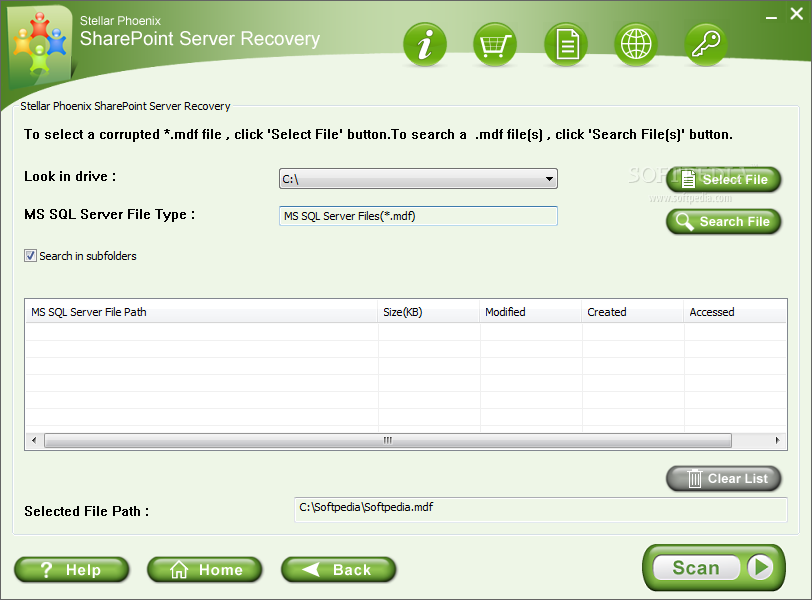Click the key registration icon

click(x=706, y=45)
